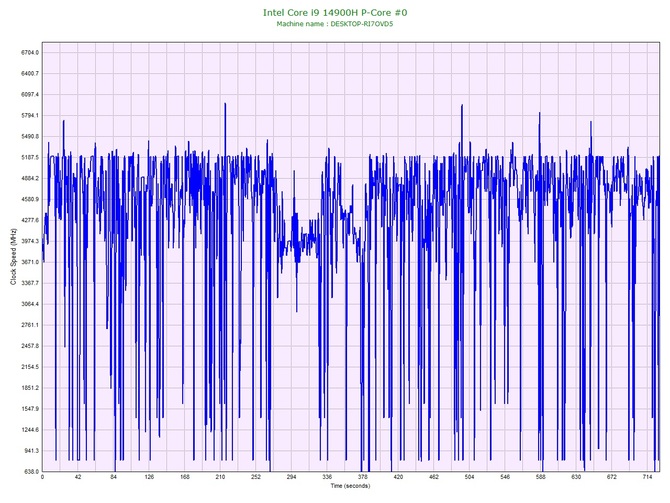Click the y-axis value 941.3

(x=31, y=451)
